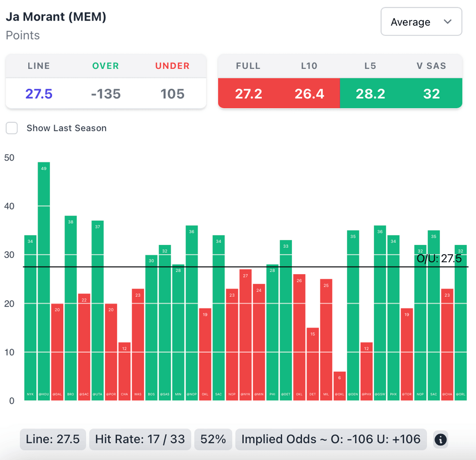The width and height of the screenshot is (476, 460).
Task: Click the 52% chip
Action: click(x=213, y=439)
